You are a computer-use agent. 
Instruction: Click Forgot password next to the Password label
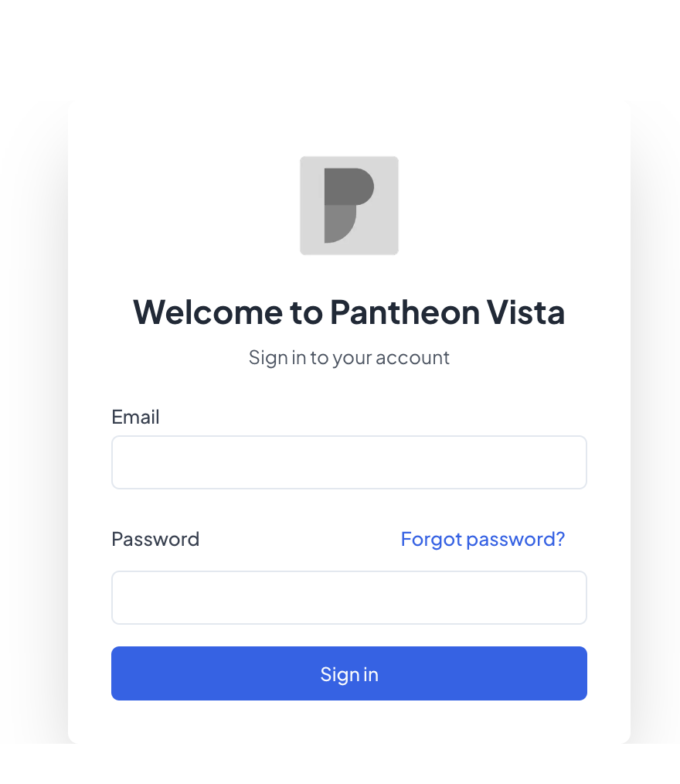(482, 539)
